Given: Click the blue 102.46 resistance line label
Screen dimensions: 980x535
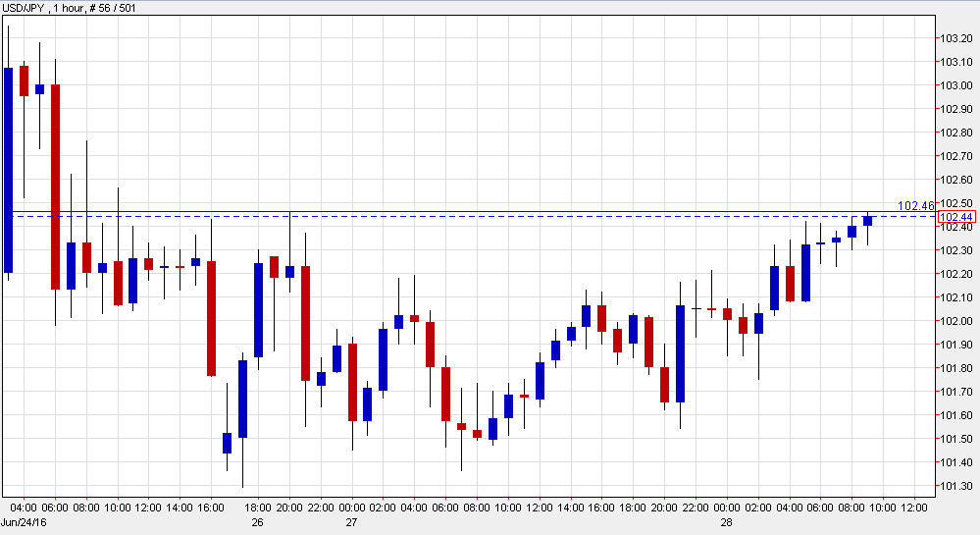Looking at the screenshot, I should (915, 206).
